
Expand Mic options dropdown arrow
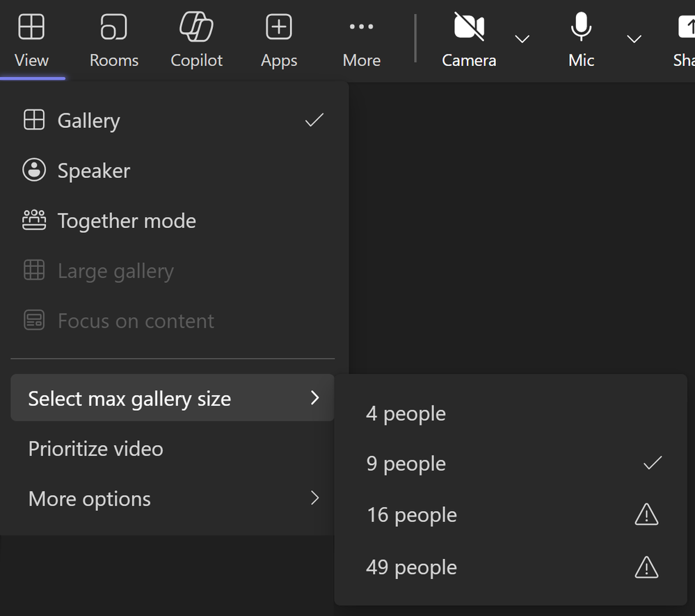[634, 39]
